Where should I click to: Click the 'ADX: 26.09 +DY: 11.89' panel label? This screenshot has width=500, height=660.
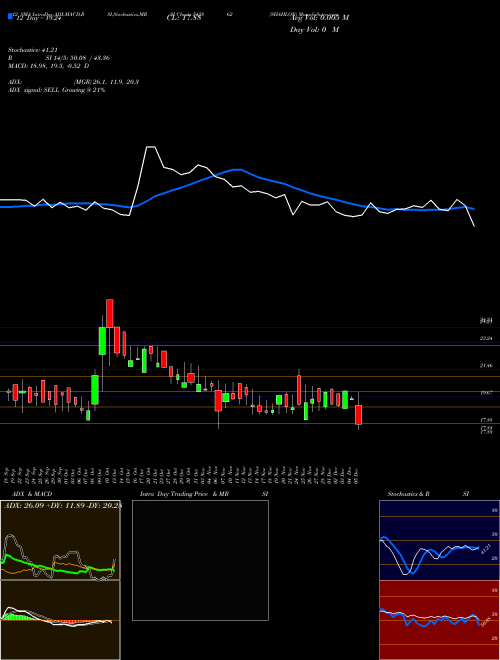point(62,506)
